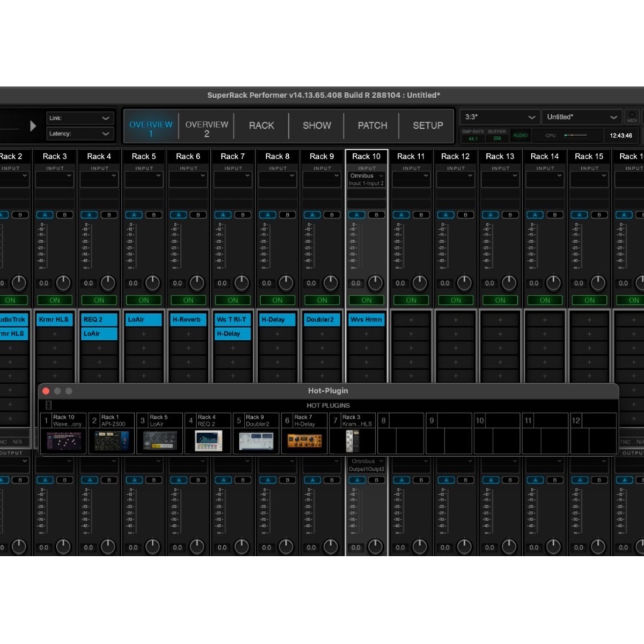Switch to the PATCH tab

(x=372, y=126)
